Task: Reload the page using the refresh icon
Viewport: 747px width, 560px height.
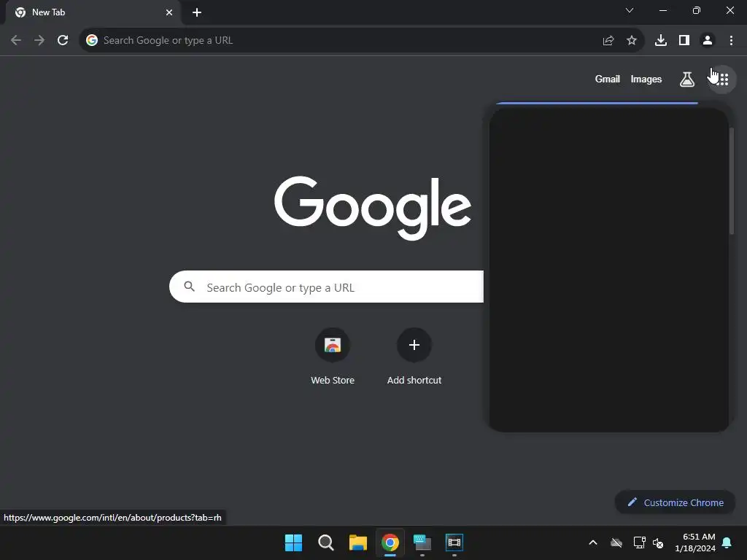Action: pos(63,41)
